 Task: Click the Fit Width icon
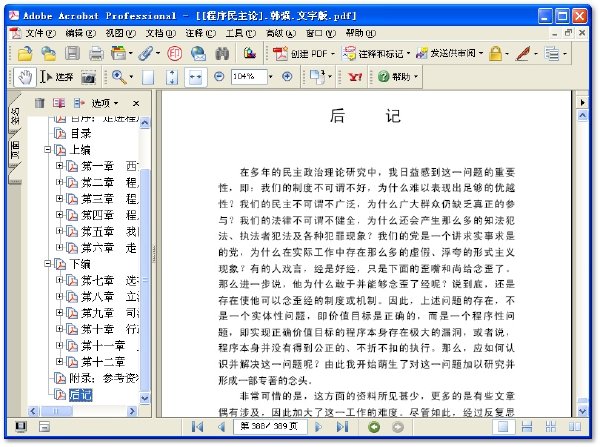coord(196,77)
